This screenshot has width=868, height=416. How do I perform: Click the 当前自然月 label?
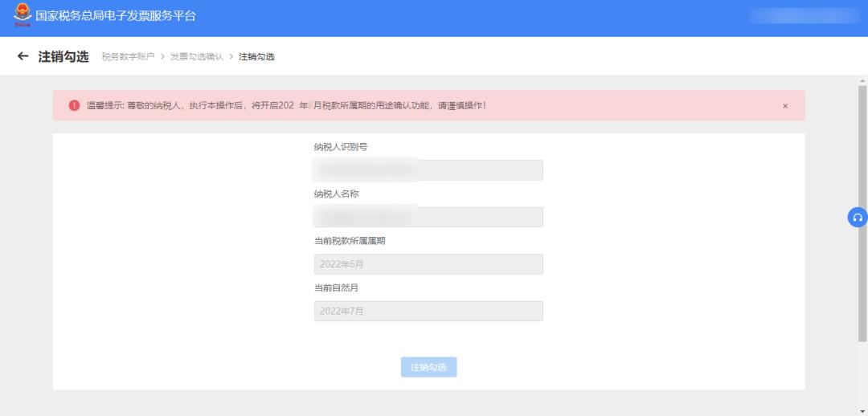[336, 288]
